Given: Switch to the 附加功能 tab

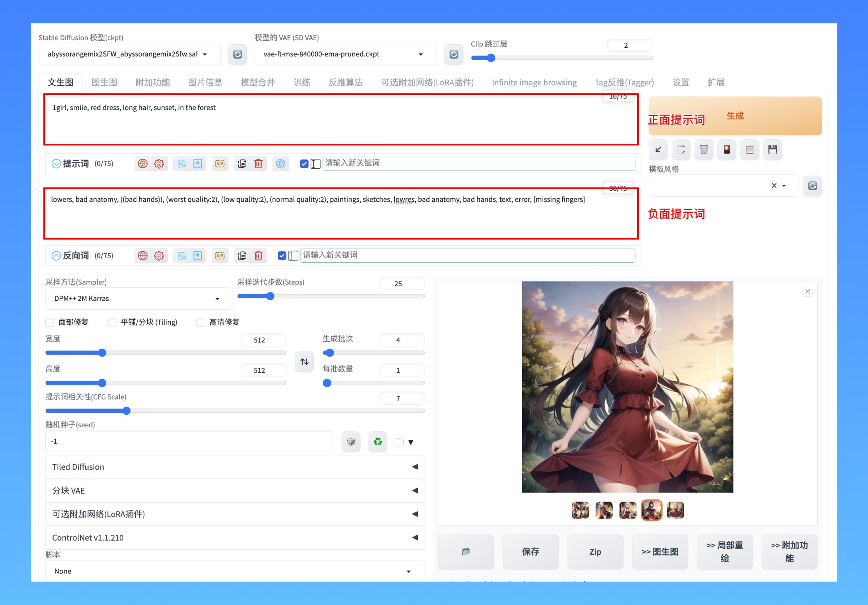Looking at the screenshot, I should [152, 82].
